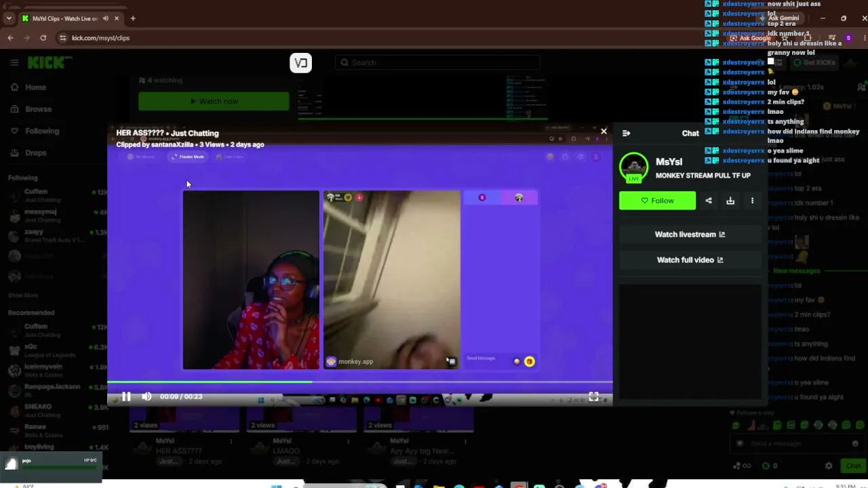868x488 pixels.
Task: Open xQc recommended channel
Action: coord(54,350)
